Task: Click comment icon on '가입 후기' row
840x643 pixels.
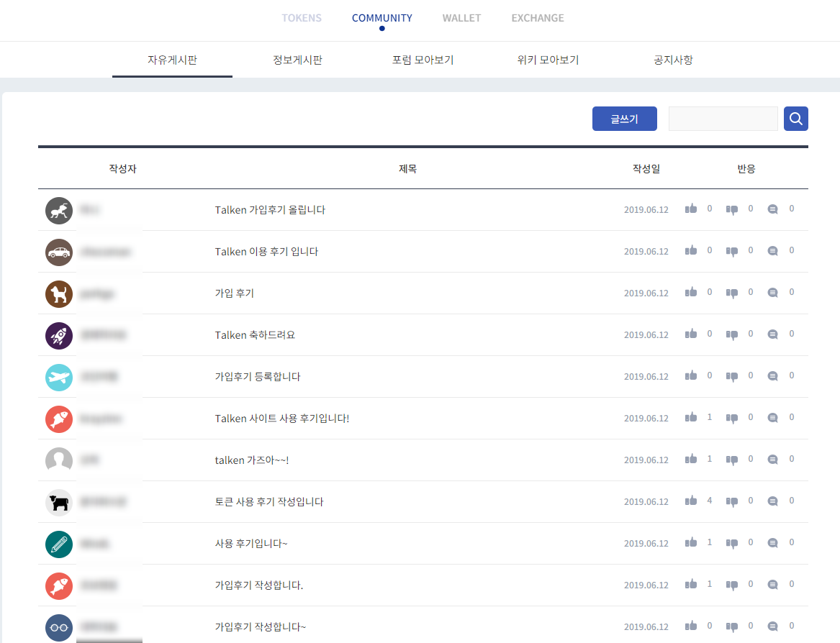Action: click(772, 293)
